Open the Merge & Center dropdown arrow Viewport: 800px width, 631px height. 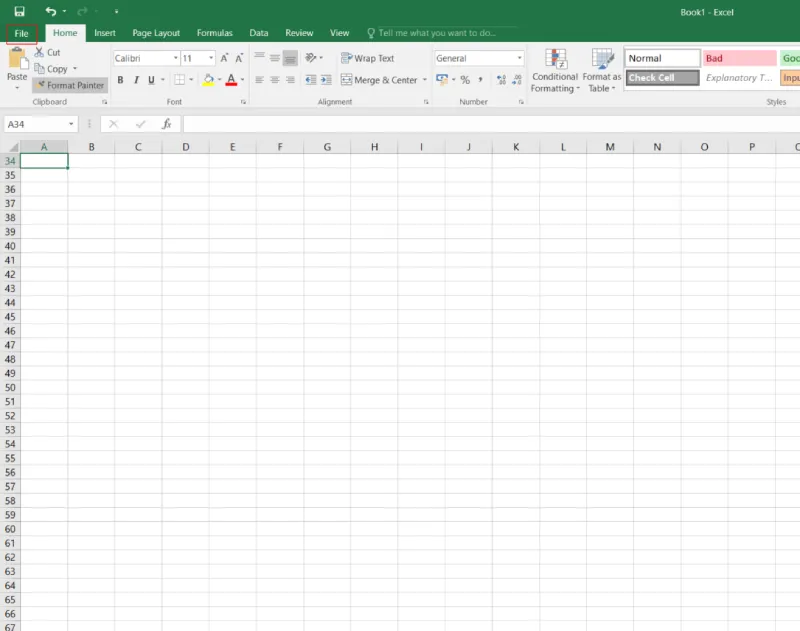point(424,80)
